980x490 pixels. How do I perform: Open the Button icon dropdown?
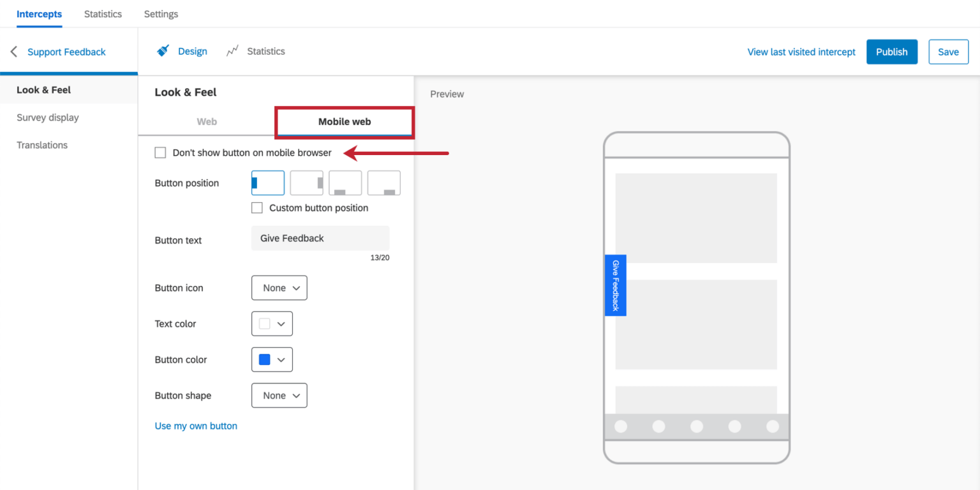pyautogui.click(x=279, y=288)
